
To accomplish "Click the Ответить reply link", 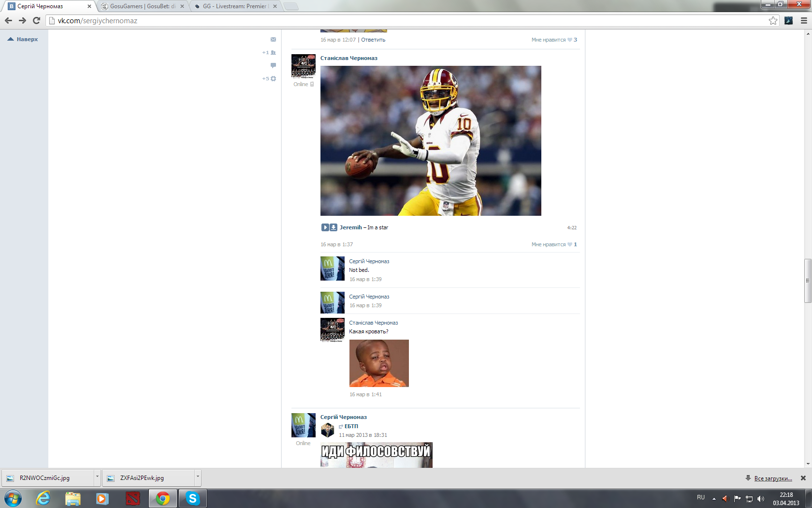I will 373,40.
